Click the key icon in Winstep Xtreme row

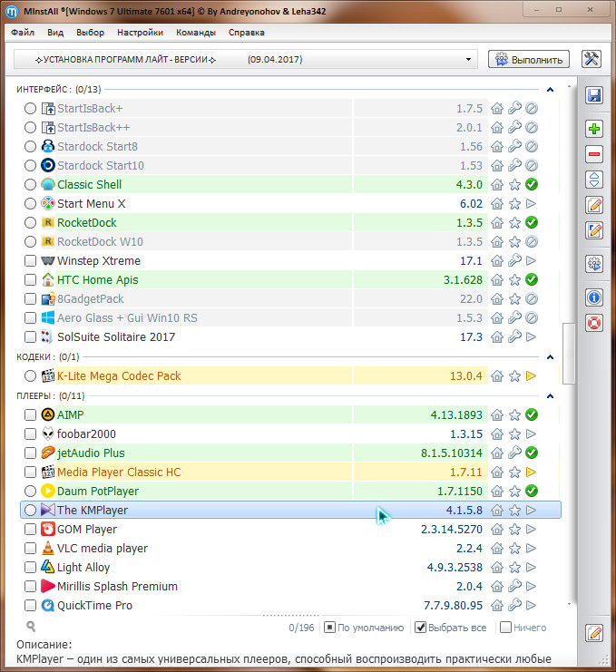click(514, 260)
